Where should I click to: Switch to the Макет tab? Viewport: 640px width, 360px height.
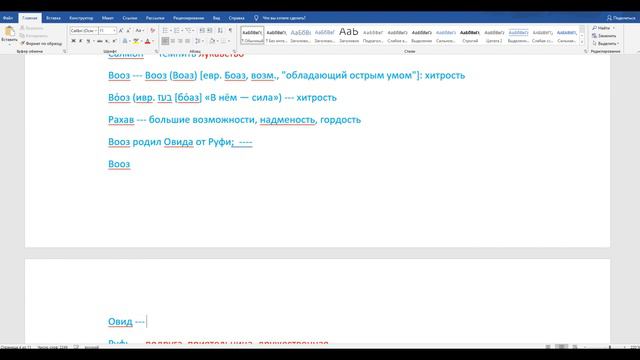(x=108, y=18)
